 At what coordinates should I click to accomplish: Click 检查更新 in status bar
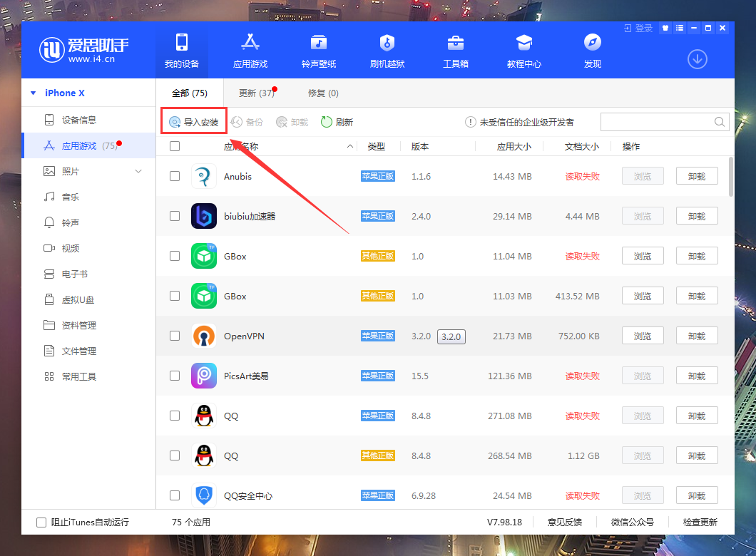point(700,522)
